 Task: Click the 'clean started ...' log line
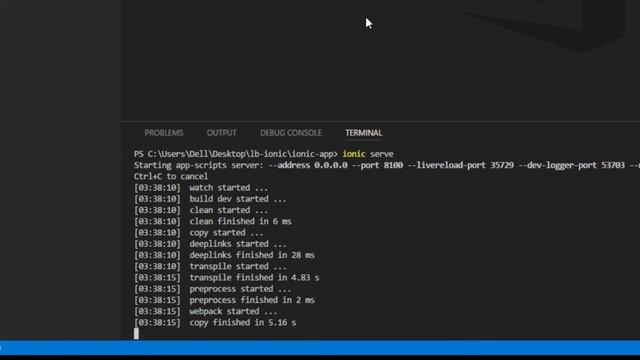coord(201,210)
